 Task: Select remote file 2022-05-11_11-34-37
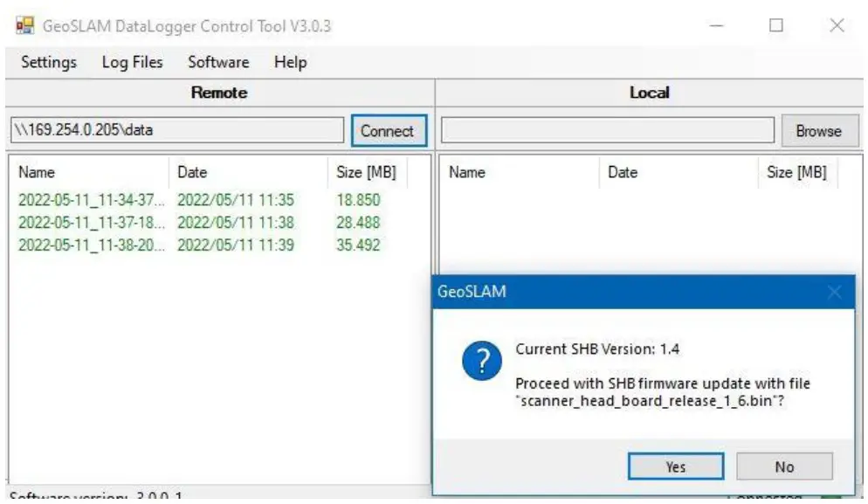pyautogui.click(x=92, y=200)
